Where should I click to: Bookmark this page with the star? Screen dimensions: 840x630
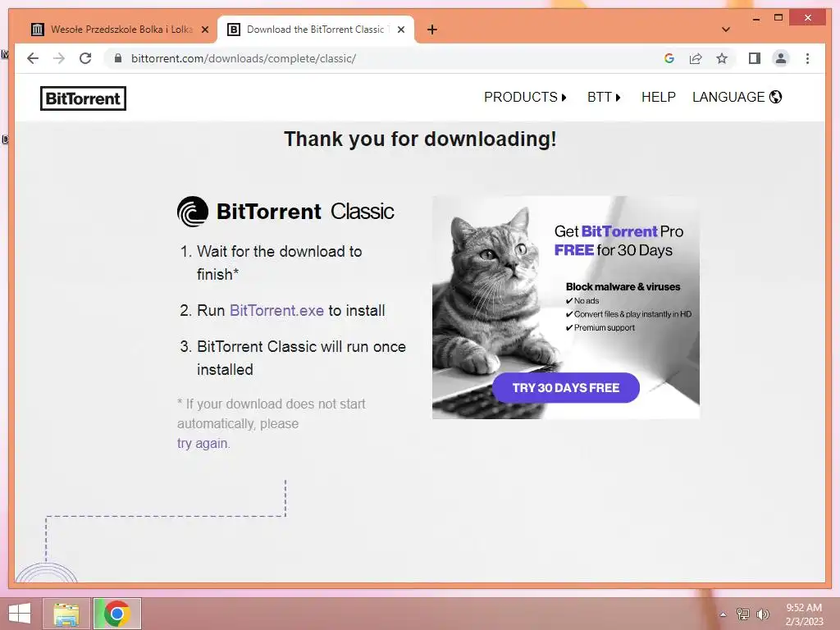[x=722, y=58]
